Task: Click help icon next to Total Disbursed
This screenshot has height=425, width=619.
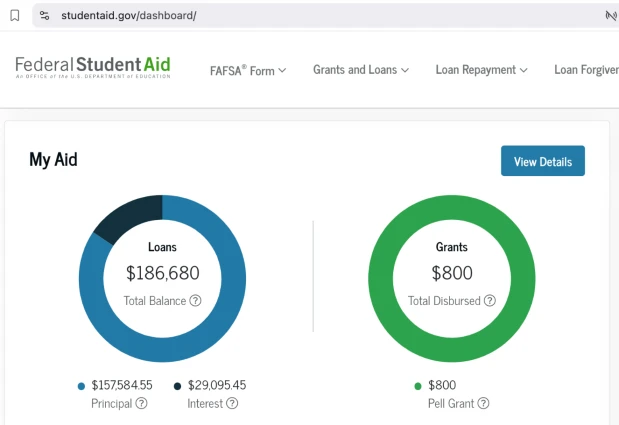Action: (489, 300)
